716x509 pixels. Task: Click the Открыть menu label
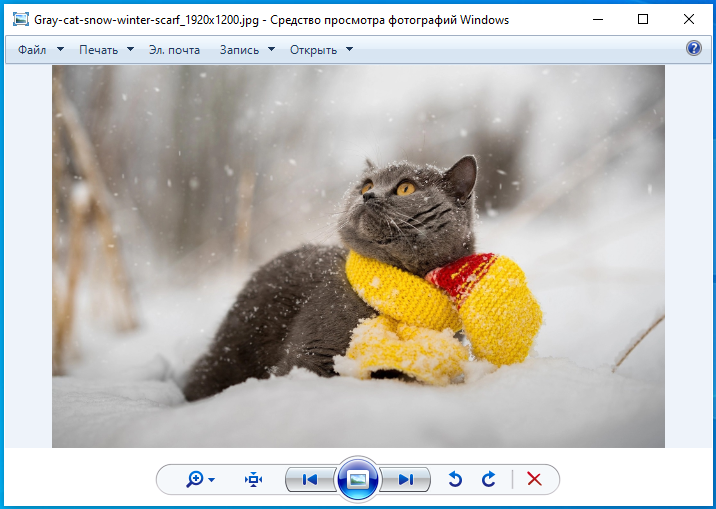click(313, 49)
